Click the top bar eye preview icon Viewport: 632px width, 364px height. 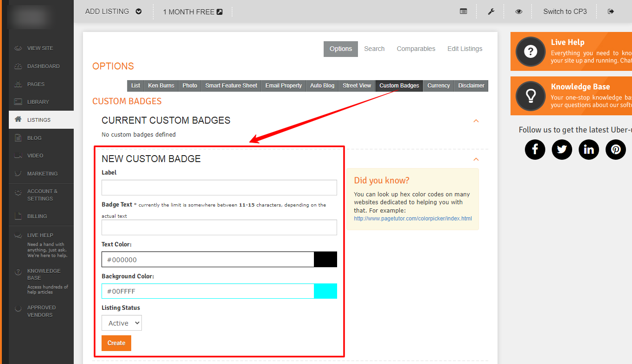[519, 12]
